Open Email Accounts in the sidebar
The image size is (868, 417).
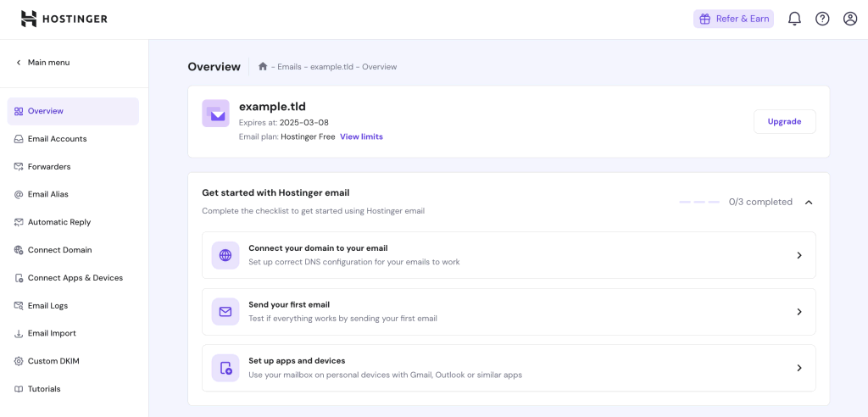tap(57, 139)
